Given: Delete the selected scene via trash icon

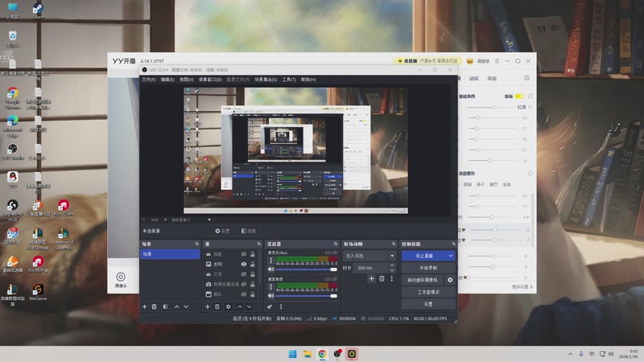Looking at the screenshot, I should pos(154,306).
